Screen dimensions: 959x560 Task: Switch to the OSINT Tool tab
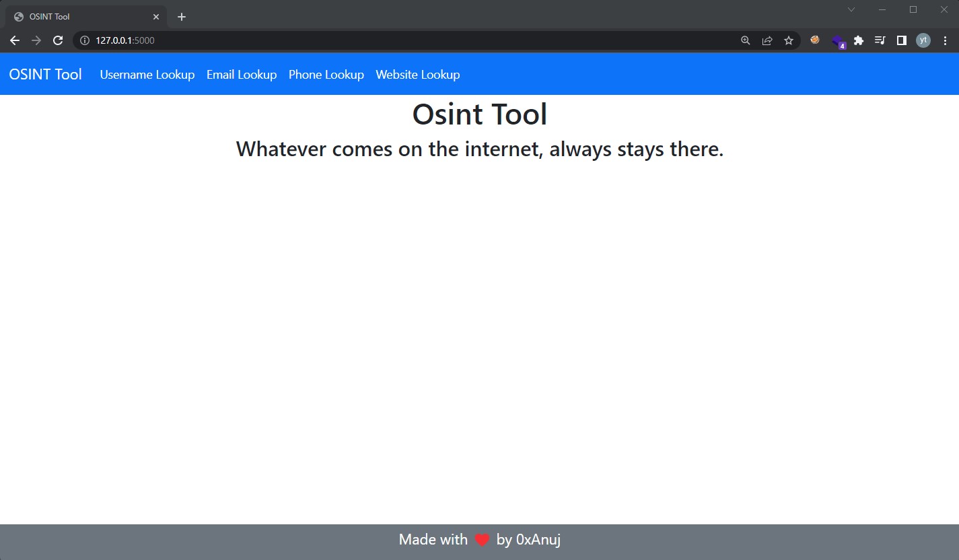coord(81,16)
